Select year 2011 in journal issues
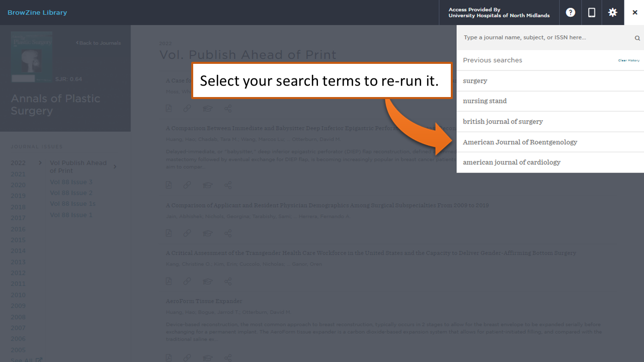The width and height of the screenshot is (644, 362). tap(18, 284)
